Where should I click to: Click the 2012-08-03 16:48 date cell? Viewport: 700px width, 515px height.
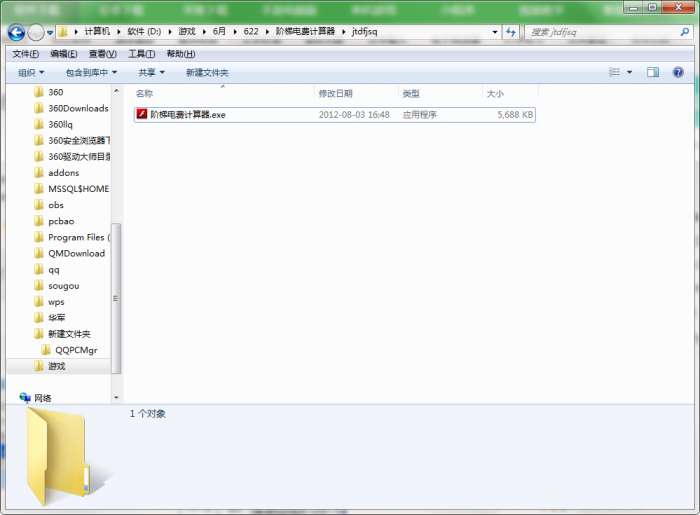tap(354, 115)
